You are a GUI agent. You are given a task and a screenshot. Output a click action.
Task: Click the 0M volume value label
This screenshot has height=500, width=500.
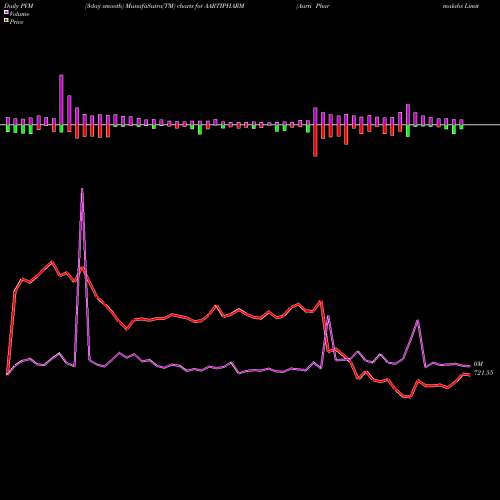coord(478,364)
